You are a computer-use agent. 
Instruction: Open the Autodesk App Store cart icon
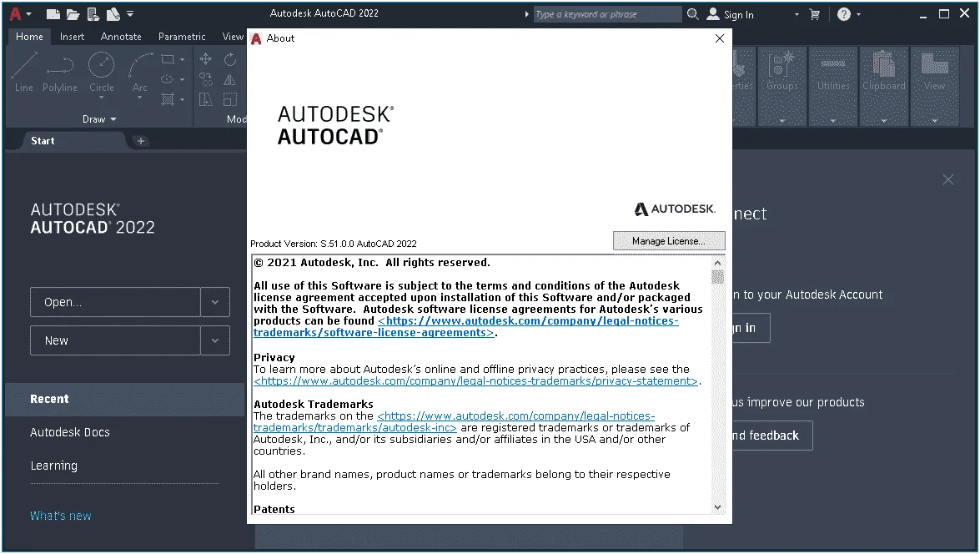814,14
